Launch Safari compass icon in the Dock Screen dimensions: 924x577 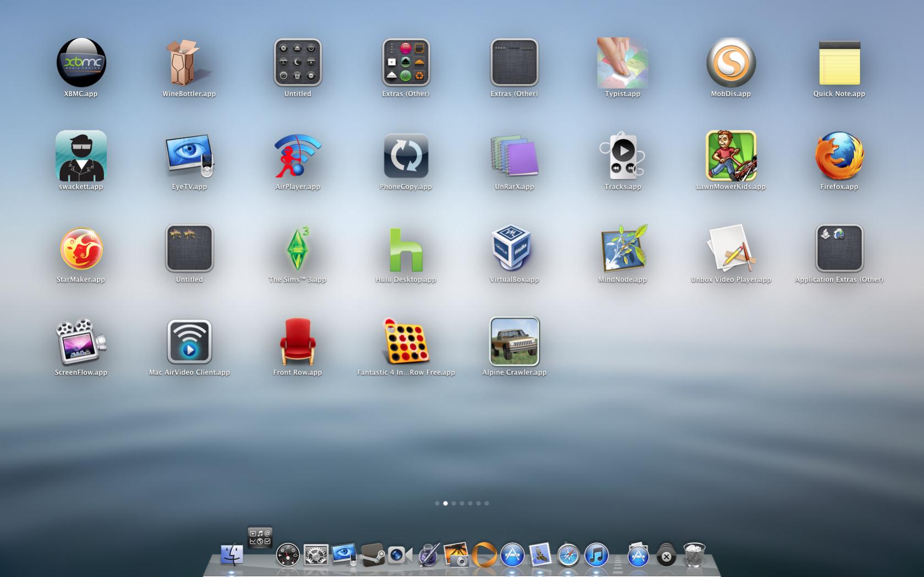point(568,554)
